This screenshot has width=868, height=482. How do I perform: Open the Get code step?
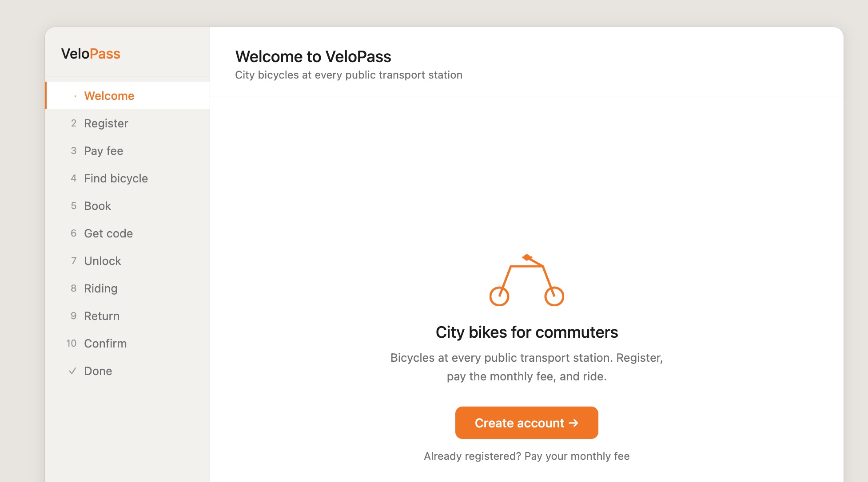tap(108, 233)
